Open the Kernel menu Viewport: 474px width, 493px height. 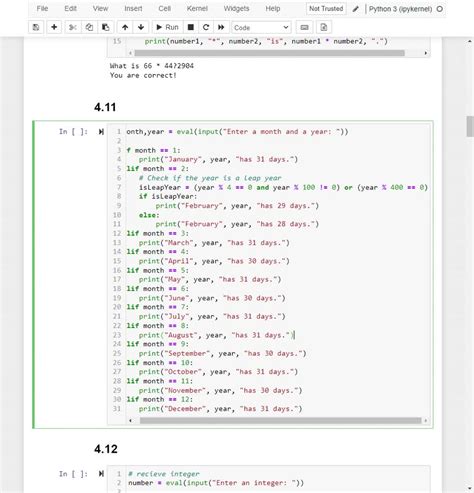point(197,9)
